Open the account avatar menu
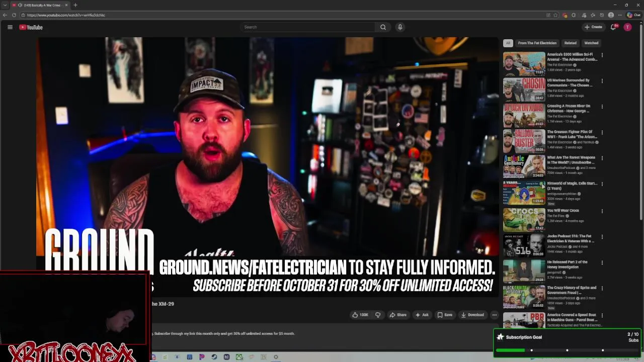Screen dimensions: 644x362 [x=627, y=27]
